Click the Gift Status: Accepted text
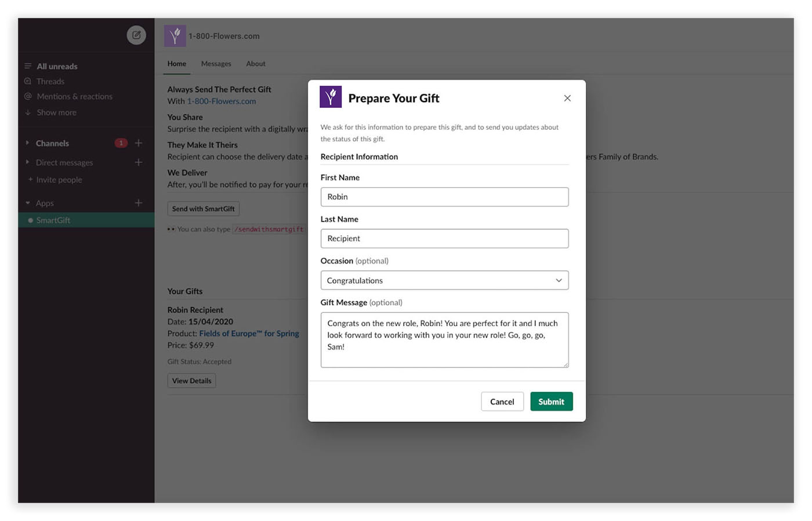This screenshot has height=521, width=812. click(x=199, y=362)
